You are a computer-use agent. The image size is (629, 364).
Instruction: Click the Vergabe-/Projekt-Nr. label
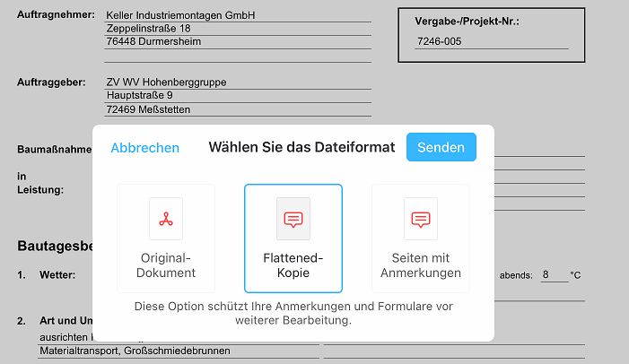(x=467, y=21)
